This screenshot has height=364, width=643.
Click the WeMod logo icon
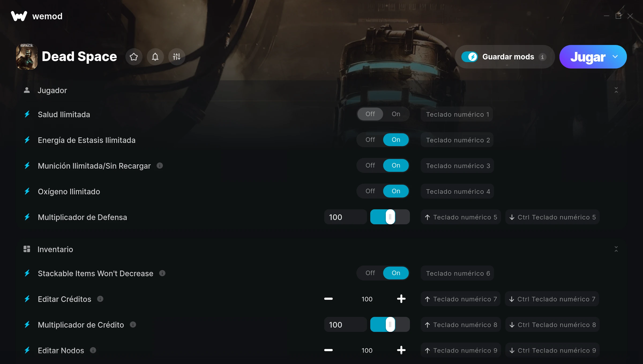19,16
